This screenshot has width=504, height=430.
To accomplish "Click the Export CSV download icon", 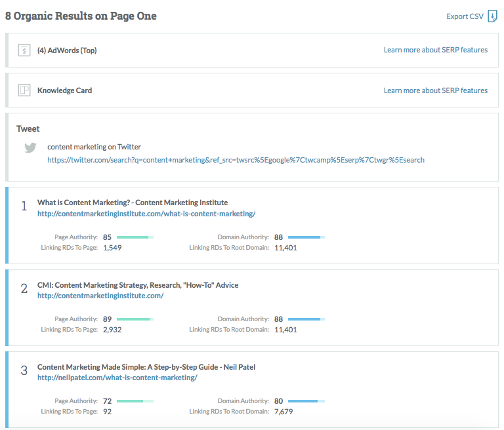I will 492,16.
